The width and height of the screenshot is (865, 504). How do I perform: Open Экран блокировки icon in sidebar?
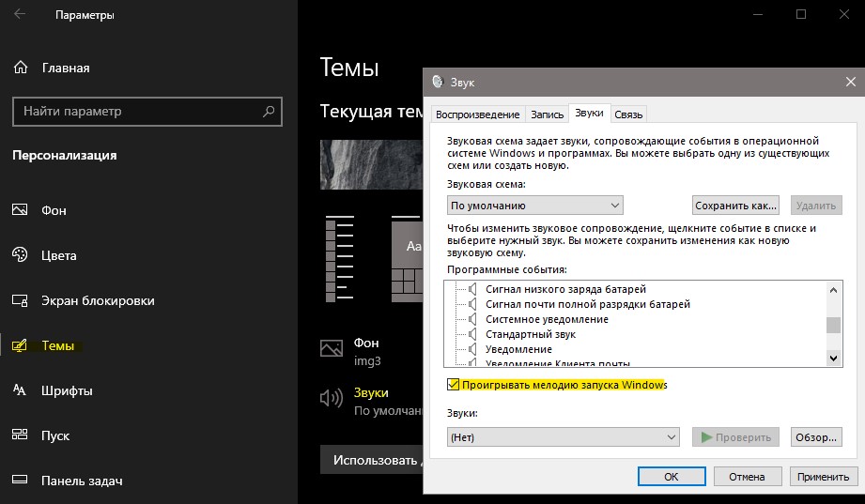pyautogui.click(x=20, y=300)
